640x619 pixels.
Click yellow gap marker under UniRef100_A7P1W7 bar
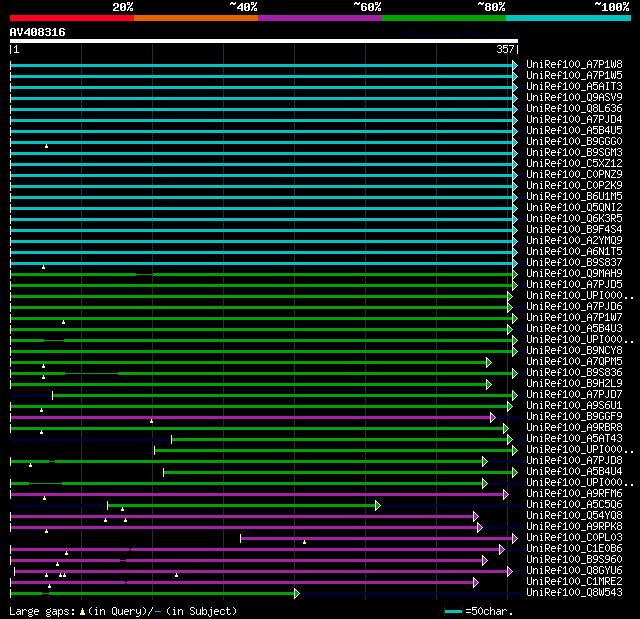coord(63,322)
